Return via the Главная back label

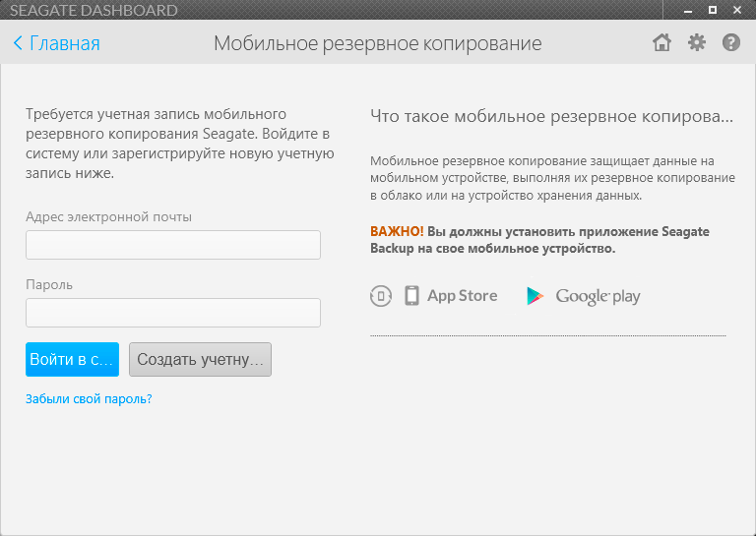point(65,43)
